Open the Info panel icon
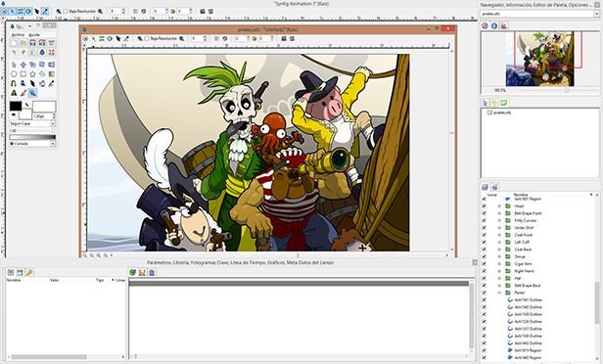 (494, 25)
